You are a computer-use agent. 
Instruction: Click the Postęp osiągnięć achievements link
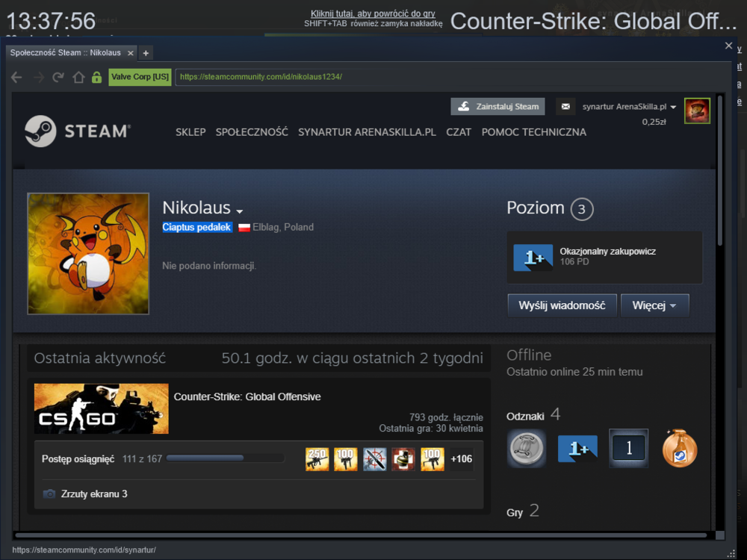click(x=78, y=459)
